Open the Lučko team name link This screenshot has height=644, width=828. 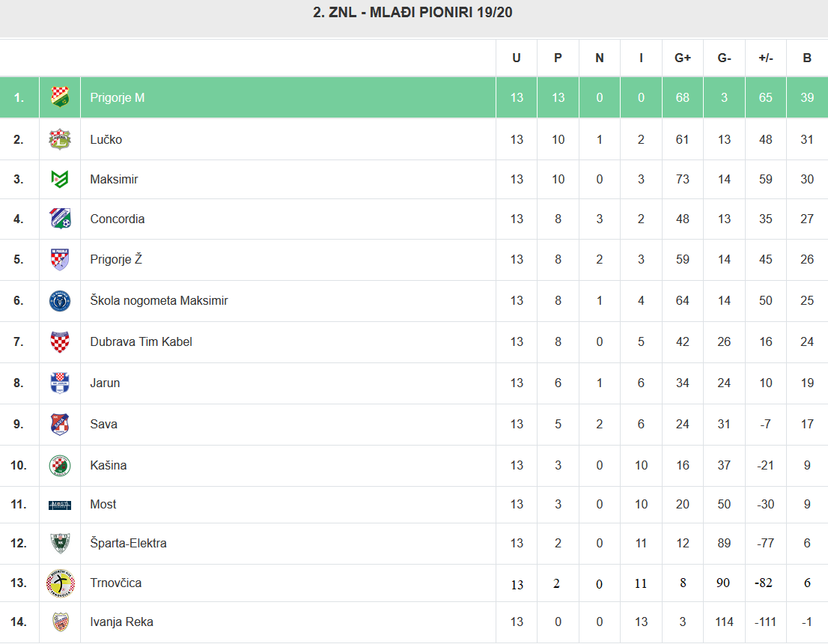106,139
